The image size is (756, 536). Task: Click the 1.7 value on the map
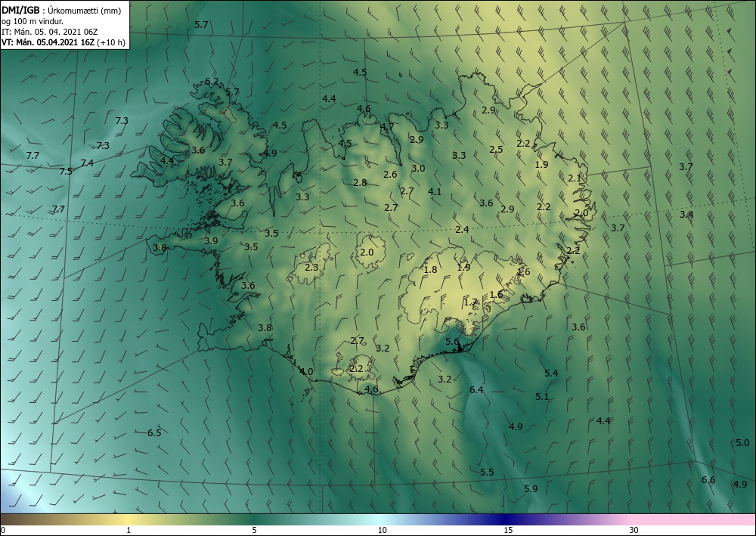click(x=470, y=302)
